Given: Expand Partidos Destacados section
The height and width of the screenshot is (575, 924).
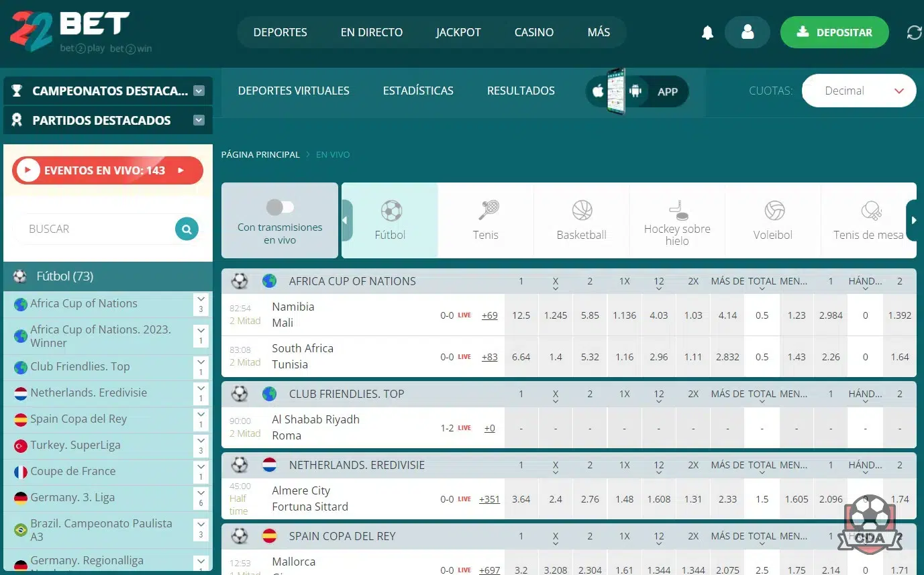Looking at the screenshot, I should 199,120.
